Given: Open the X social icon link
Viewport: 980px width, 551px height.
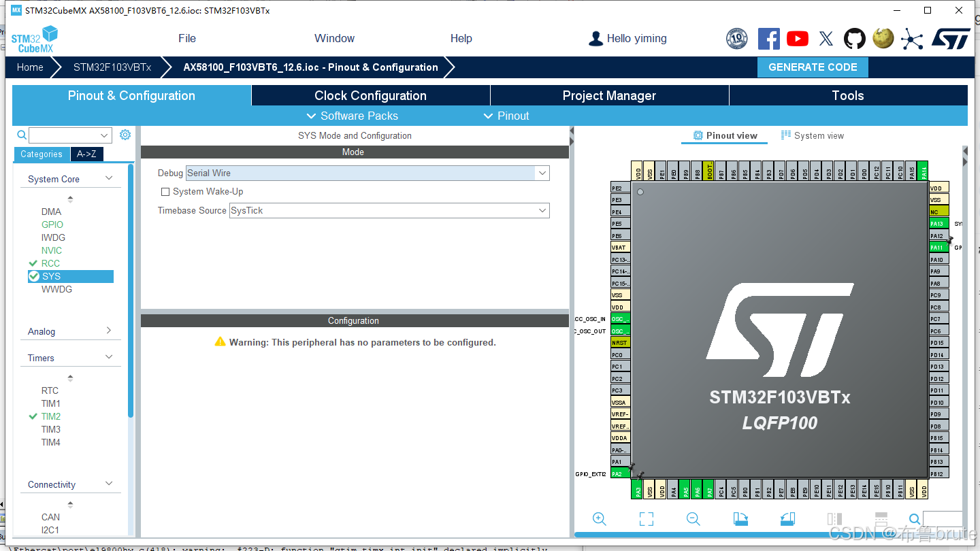Looking at the screenshot, I should click(x=826, y=39).
